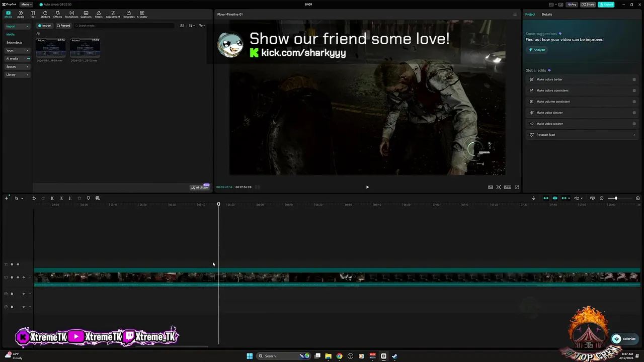Open the Effects panel
Screen dimensions: 644x362
58,14
